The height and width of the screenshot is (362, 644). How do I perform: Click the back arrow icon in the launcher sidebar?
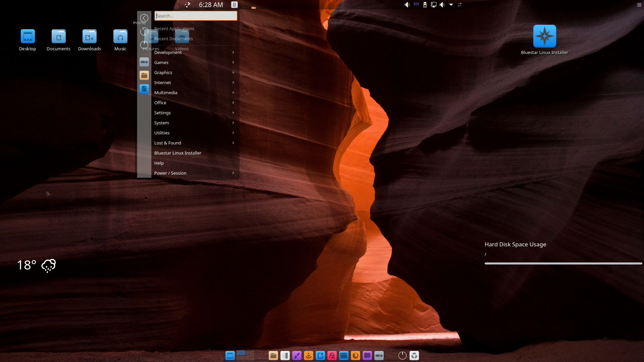pyautogui.click(x=144, y=18)
